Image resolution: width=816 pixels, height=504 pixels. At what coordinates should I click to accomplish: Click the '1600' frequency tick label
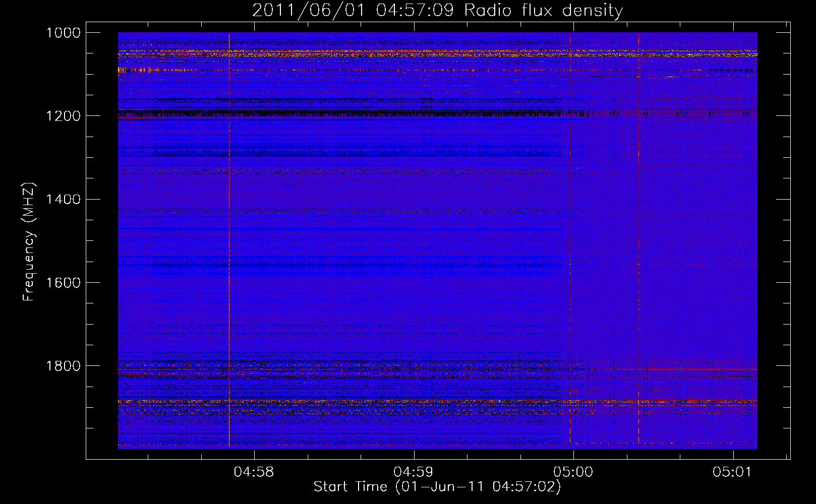[x=63, y=282]
